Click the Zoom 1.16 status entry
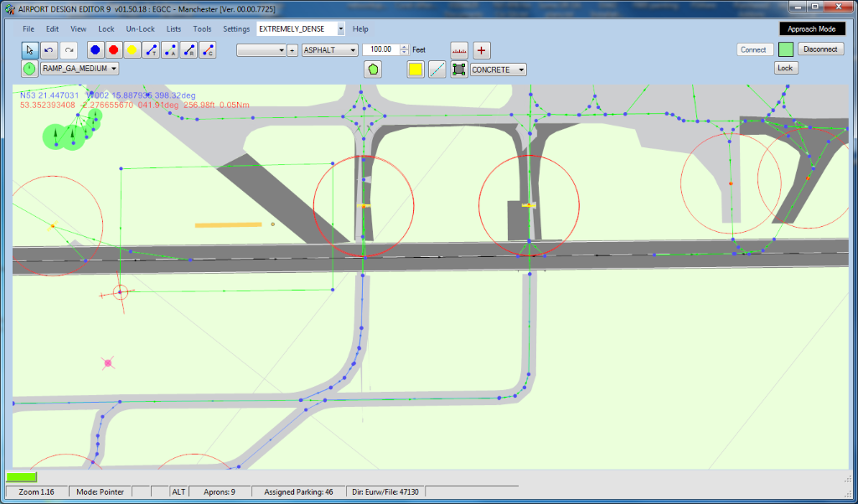This screenshot has height=504, width=858. click(x=37, y=492)
